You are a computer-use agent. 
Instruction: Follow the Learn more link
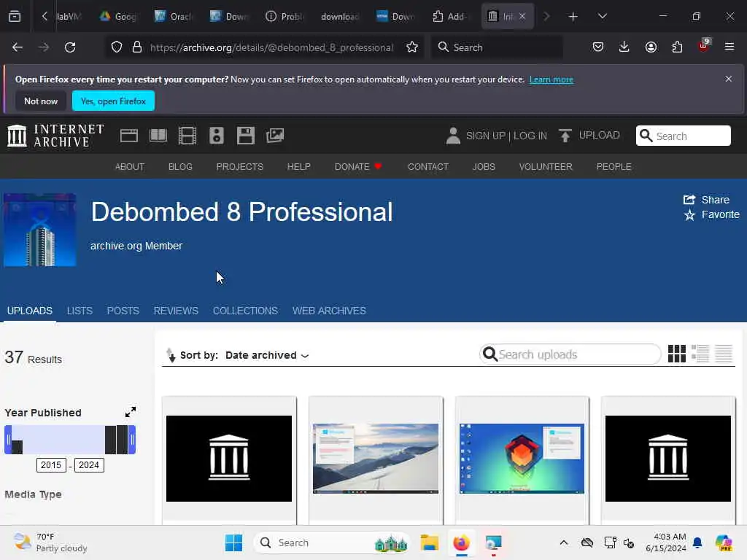click(551, 79)
